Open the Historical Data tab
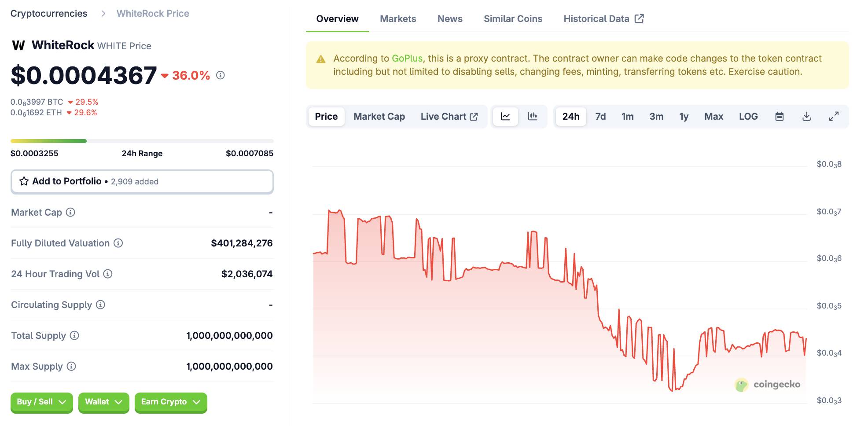 pyautogui.click(x=603, y=19)
